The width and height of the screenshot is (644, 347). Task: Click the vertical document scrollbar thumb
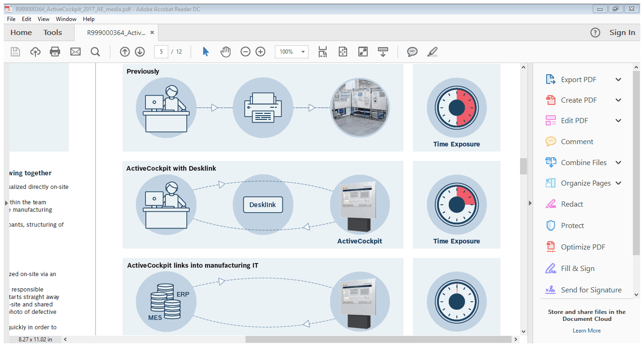pos(524,166)
